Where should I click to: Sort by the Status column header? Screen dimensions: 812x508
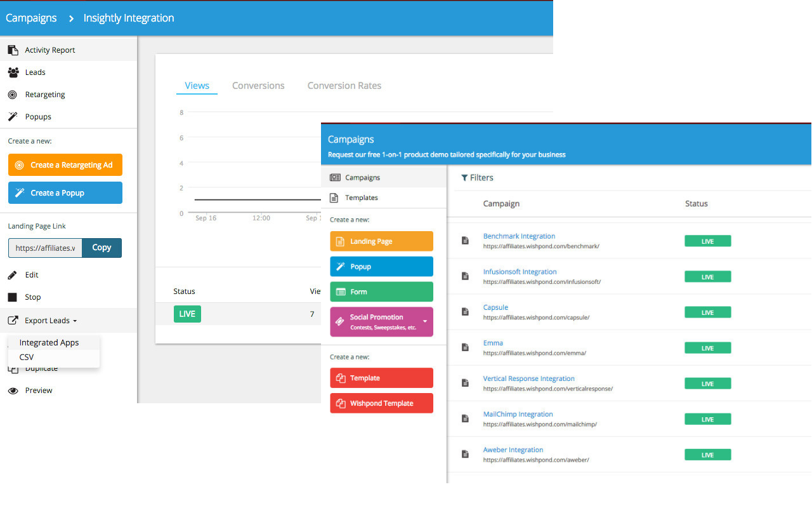coord(697,204)
